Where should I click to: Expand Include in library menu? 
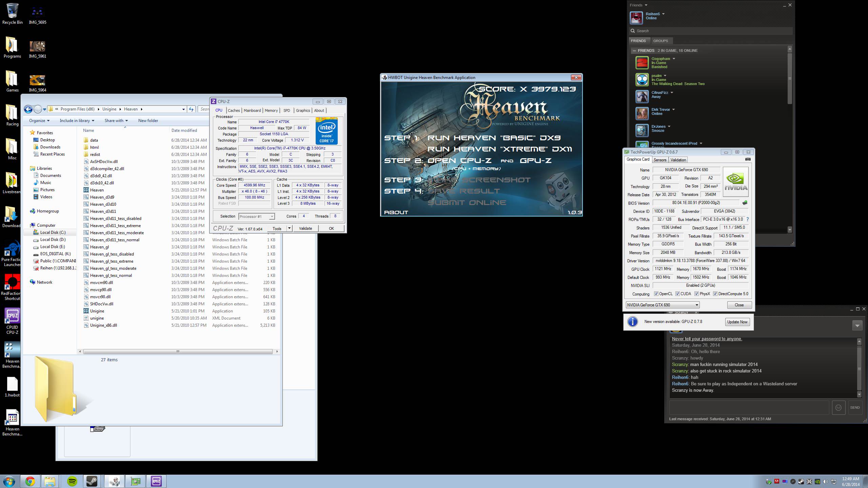click(77, 121)
